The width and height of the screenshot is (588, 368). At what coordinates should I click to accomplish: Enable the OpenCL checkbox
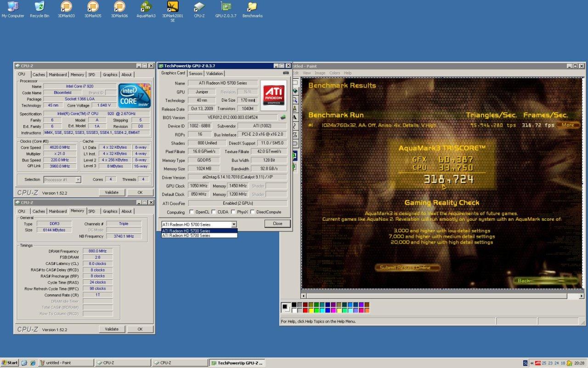tap(192, 212)
